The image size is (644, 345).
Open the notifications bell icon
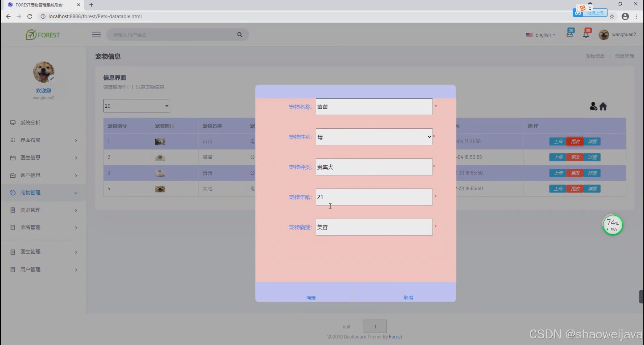586,34
